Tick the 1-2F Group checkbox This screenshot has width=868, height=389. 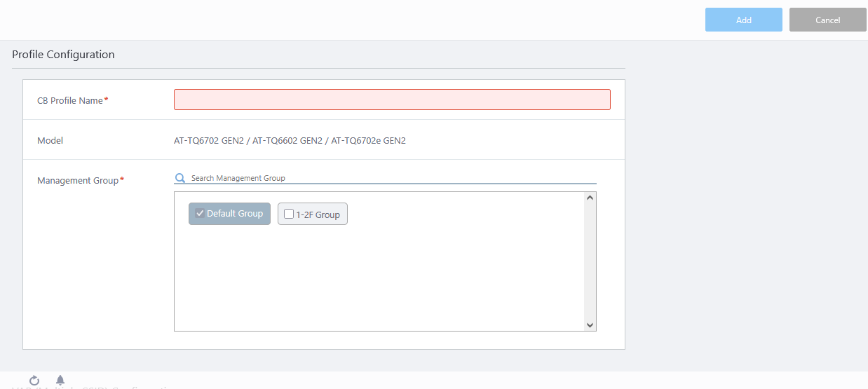(x=289, y=214)
